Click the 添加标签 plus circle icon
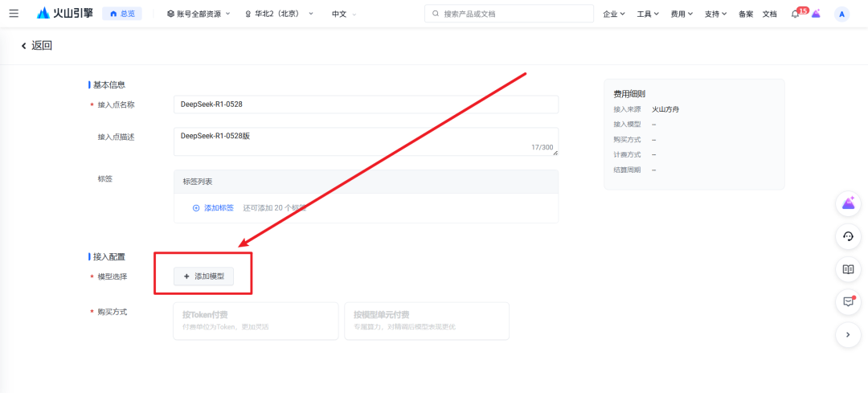 pyautogui.click(x=196, y=208)
